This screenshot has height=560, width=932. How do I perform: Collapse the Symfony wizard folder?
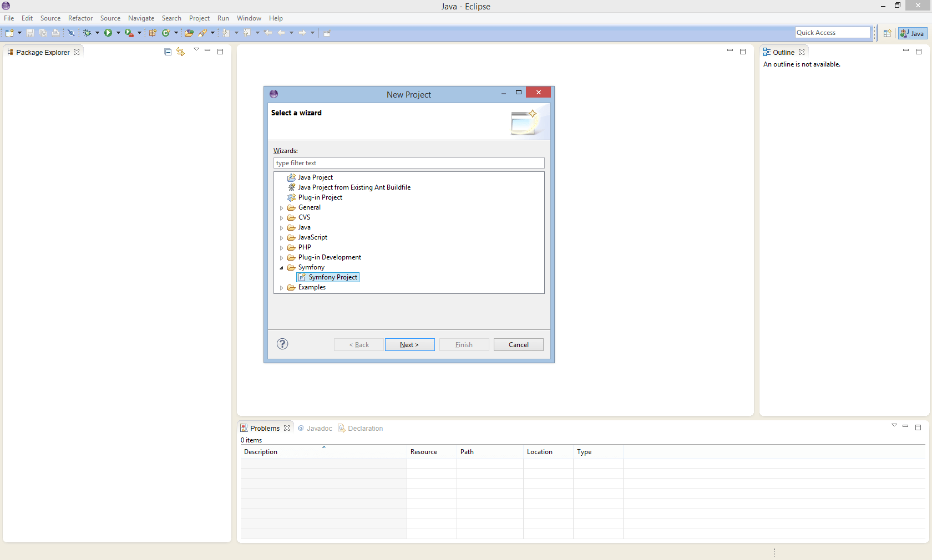281,268
